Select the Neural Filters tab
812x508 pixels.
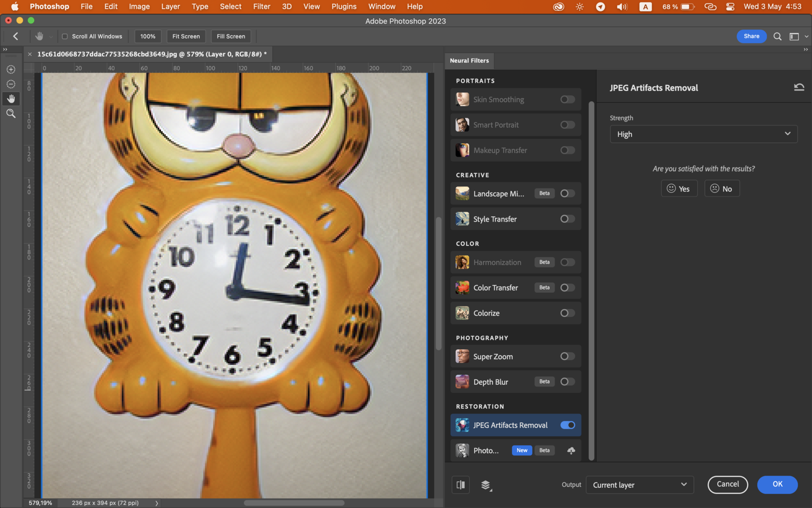[469, 60]
